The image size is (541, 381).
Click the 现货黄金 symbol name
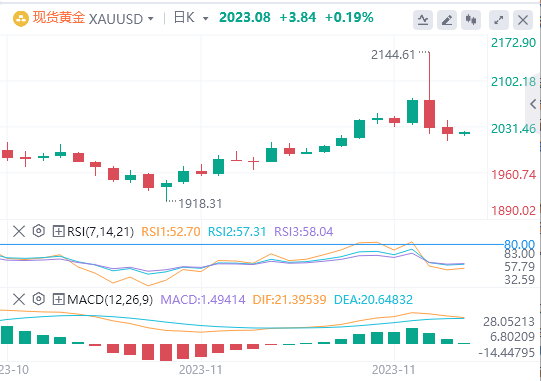click(59, 18)
